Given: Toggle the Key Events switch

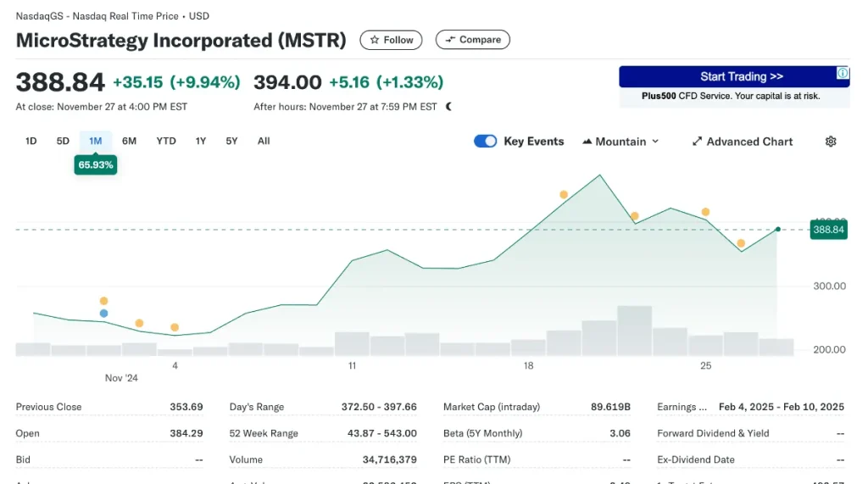Looking at the screenshot, I should [x=486, y=142].
